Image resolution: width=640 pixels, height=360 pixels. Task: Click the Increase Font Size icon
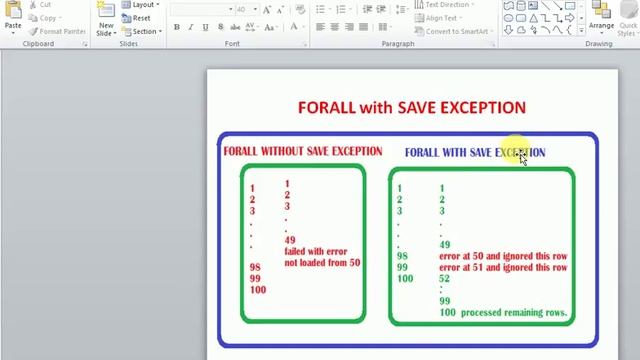click(x=267, y=9)
